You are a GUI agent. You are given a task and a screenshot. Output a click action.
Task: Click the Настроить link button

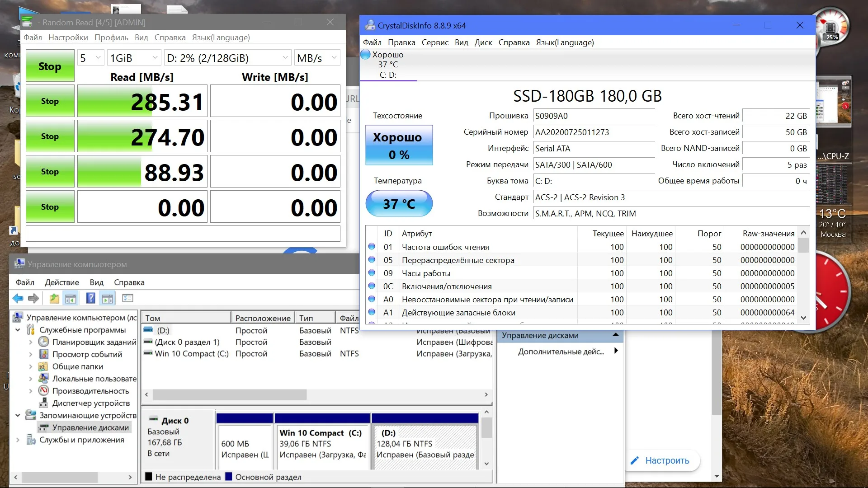point(660,460)
